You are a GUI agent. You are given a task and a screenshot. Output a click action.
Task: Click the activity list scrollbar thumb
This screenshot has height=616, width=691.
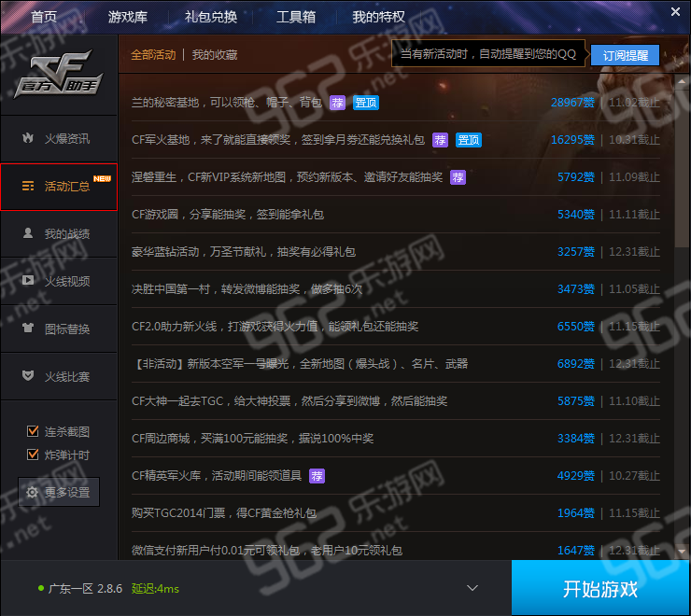pyautogui.click(x=682, y=168)
